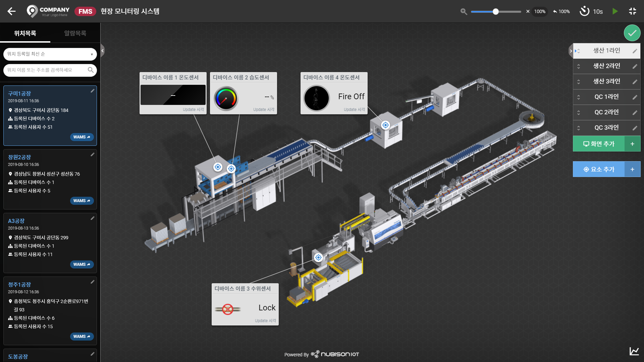
Task: Edit 도봉공장 card pencil icon
Action: tap(92, 354)
